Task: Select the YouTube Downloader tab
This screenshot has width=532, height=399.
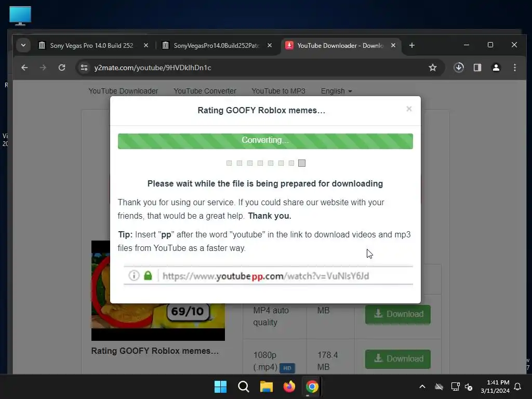Action: (x=340, y=46)
